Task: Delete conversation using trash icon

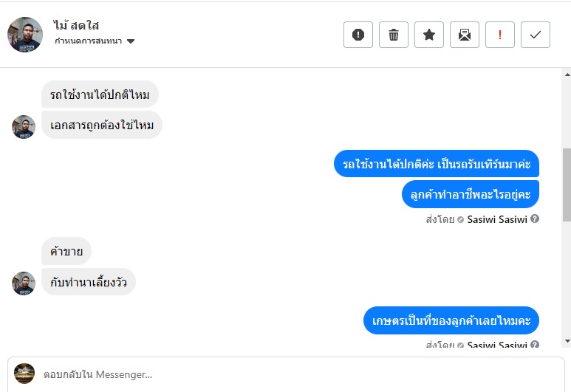Action: (x=394, y=35)
